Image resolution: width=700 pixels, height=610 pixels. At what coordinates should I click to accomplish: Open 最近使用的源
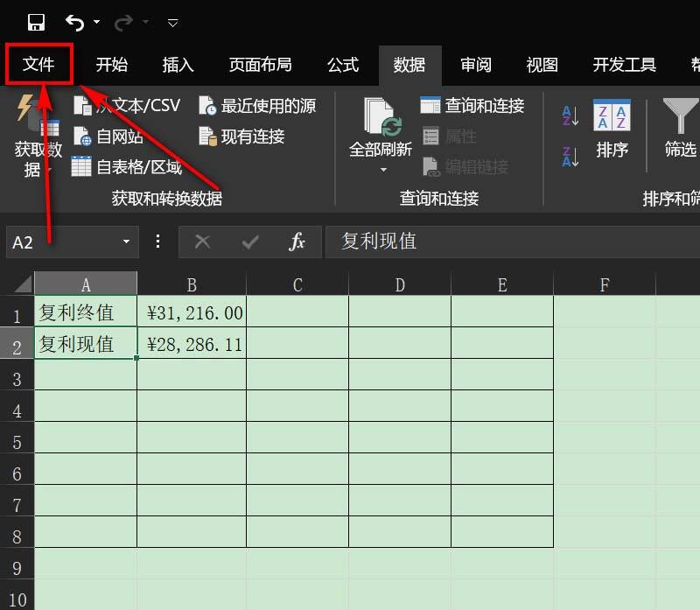[257, 106]
